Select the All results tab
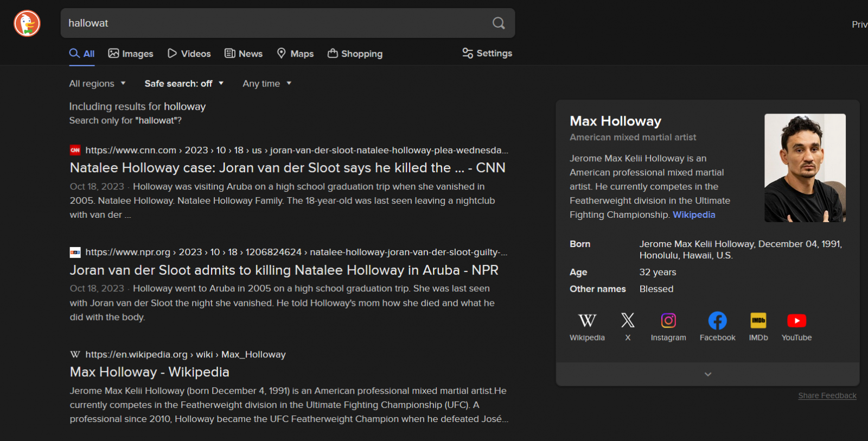This screenshot has height=441, width=868. click(82, 53)
